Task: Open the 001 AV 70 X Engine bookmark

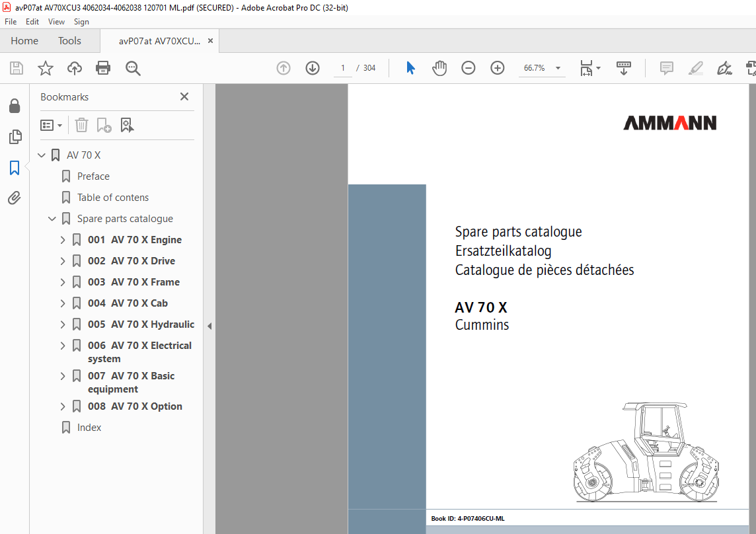Action: pyautogui.click(x=135, y=240)
